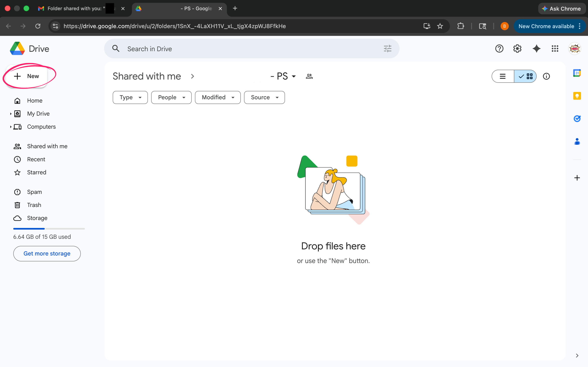Click Get more storage button
This screenshot has height=367, width=588.
click(x=47, y=254)
